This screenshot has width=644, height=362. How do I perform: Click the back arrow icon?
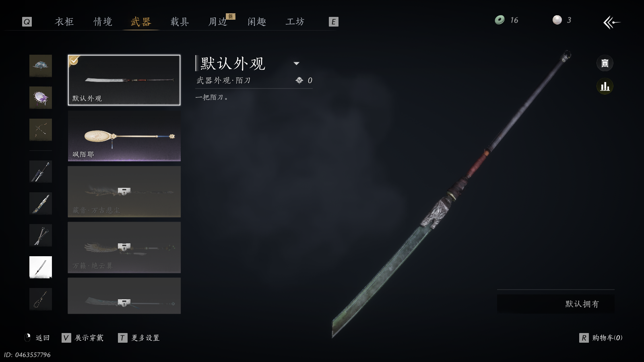point(611,22)
